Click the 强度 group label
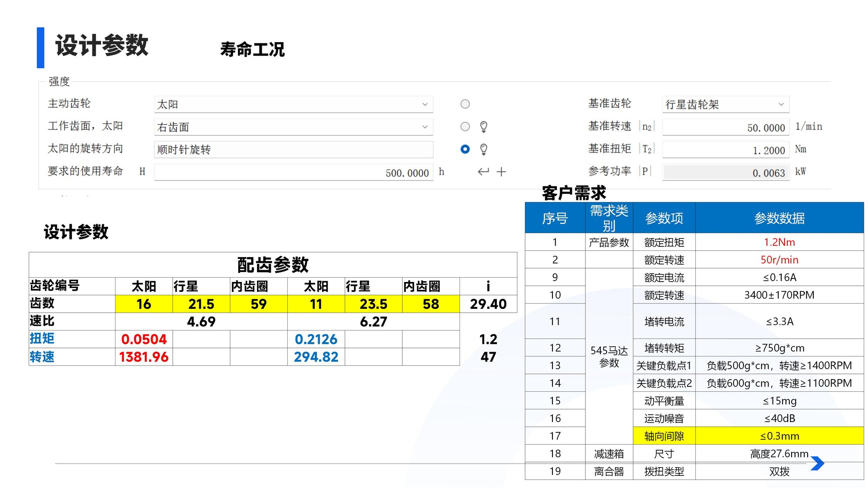 click(x=59, y=82)
